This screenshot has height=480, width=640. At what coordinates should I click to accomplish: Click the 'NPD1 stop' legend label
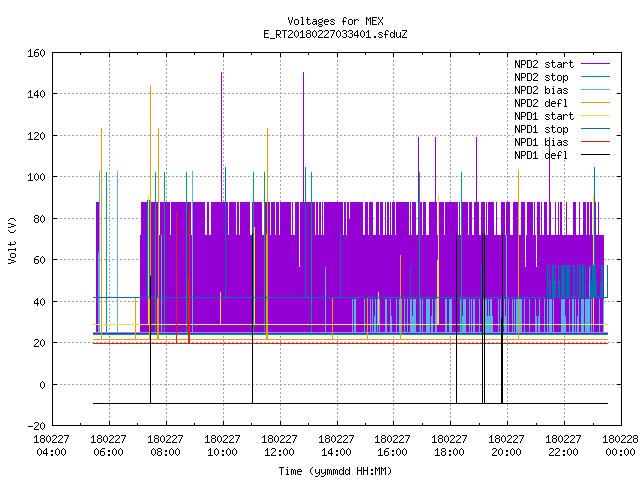[541, 129]
